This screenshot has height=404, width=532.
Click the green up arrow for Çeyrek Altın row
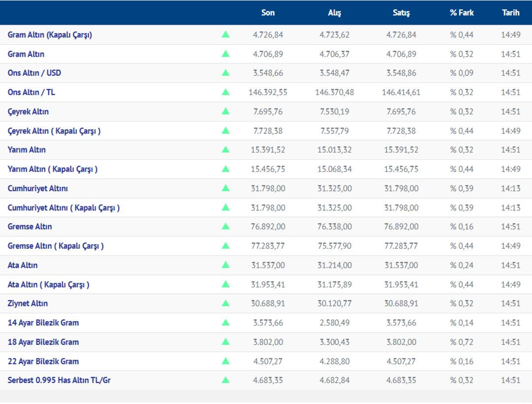click(226, 111)
